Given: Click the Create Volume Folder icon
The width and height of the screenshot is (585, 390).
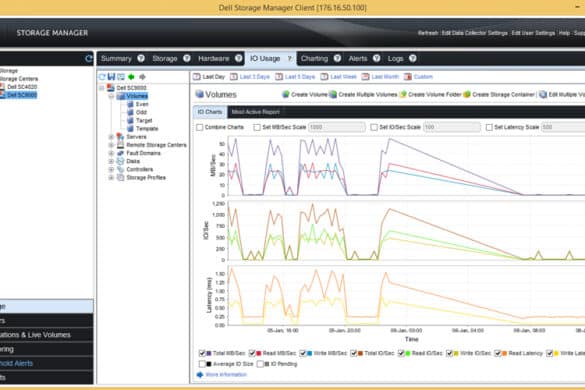Looking at the screenshot, I should tap(403, 94).
